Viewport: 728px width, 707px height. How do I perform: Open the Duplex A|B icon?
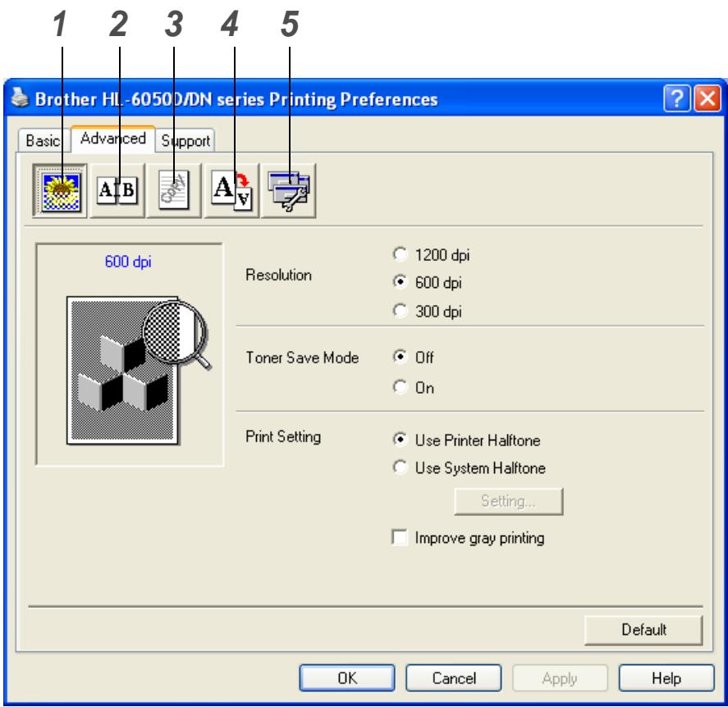[117, 190]
